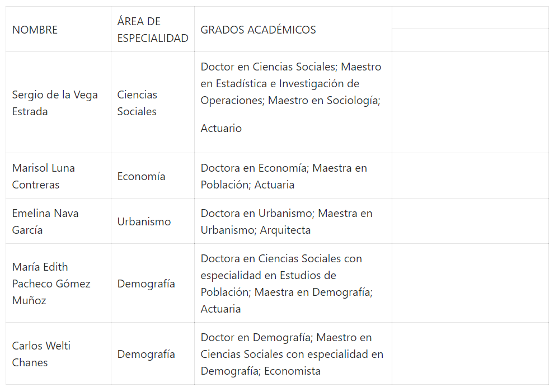This screenshot has height=392, width=554.
Task: Select the Economía specialty cell
Action: [141, 176]
